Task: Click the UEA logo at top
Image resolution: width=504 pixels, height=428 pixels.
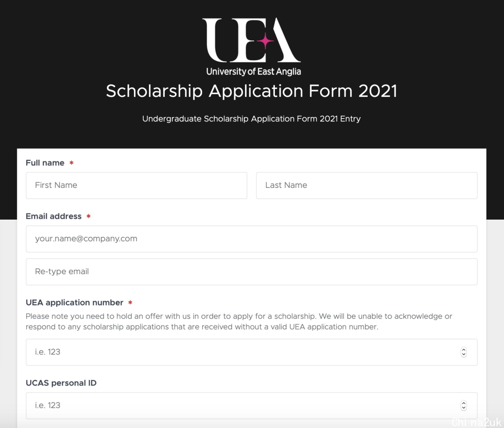Action: point(252,47)
